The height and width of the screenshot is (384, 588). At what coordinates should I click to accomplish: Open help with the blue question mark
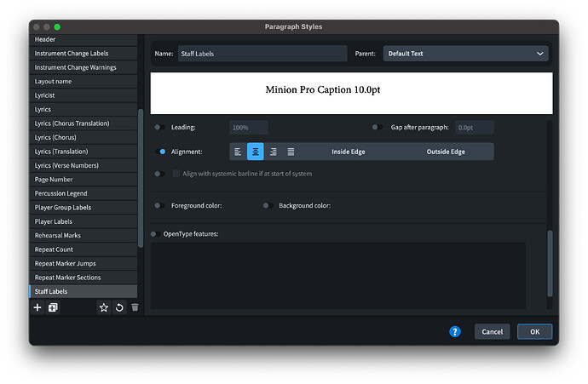pos(454,331)
